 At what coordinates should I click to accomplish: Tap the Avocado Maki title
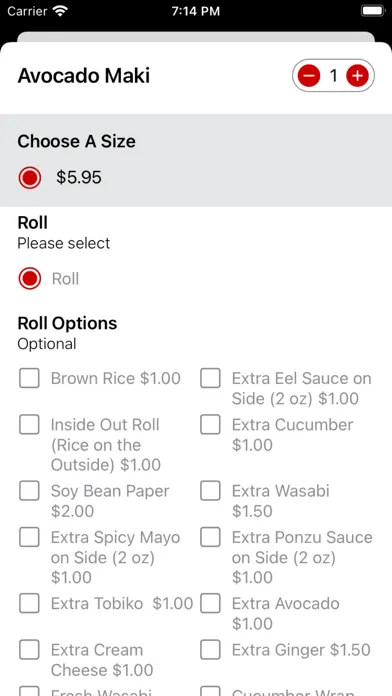tap(84, 76)
